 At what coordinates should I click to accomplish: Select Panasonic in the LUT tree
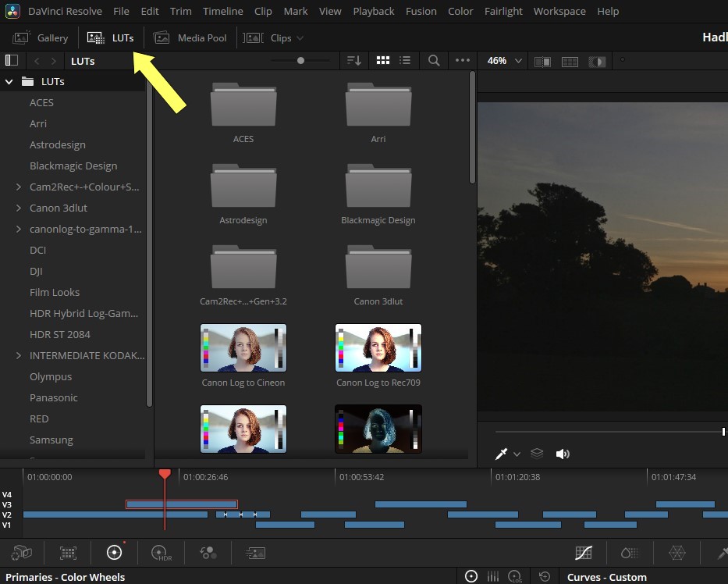tap(53, 397)
